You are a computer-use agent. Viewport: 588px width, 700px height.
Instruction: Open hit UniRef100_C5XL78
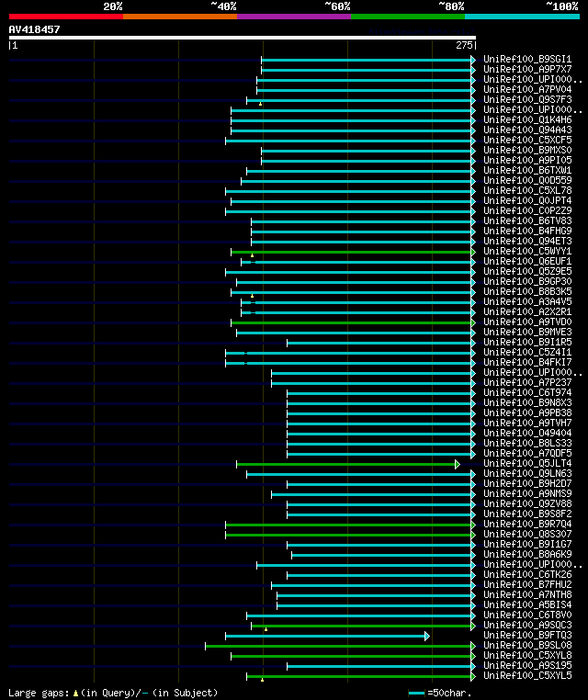click(x=527, y=190)
